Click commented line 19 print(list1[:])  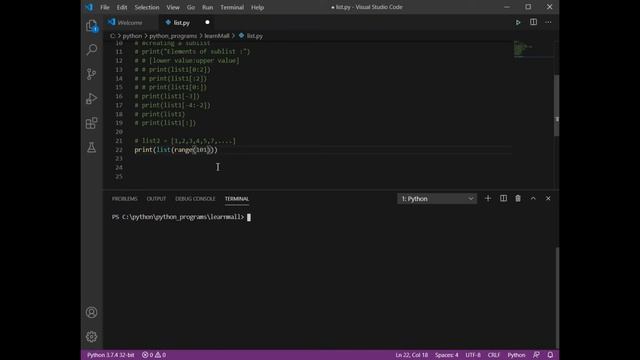(x=165, y=123)
